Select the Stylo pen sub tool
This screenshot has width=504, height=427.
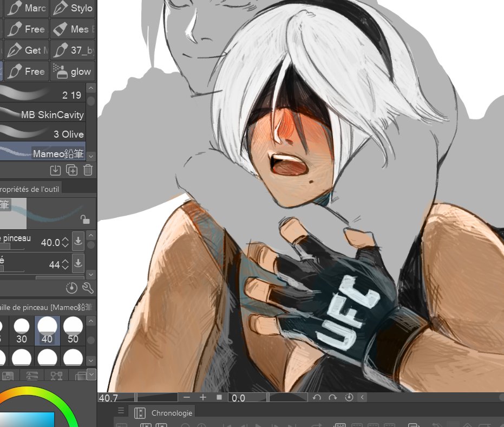click(x=73, y=8)
